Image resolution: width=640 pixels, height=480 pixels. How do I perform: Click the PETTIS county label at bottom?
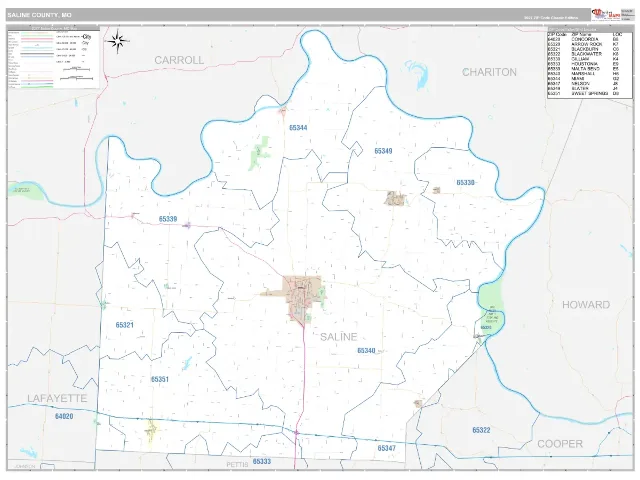click(x=237, y=465)
